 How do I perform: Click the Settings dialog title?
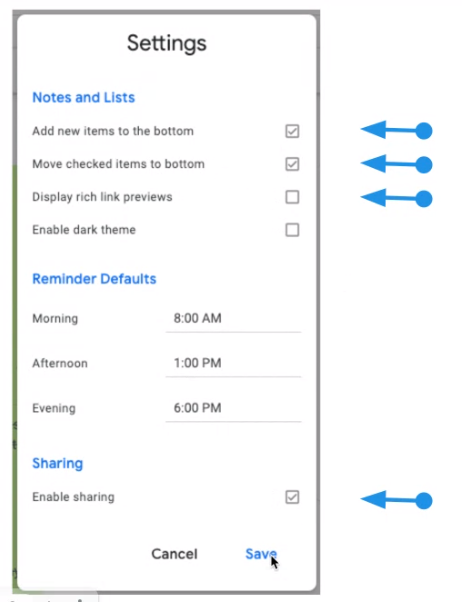(167, 43)
